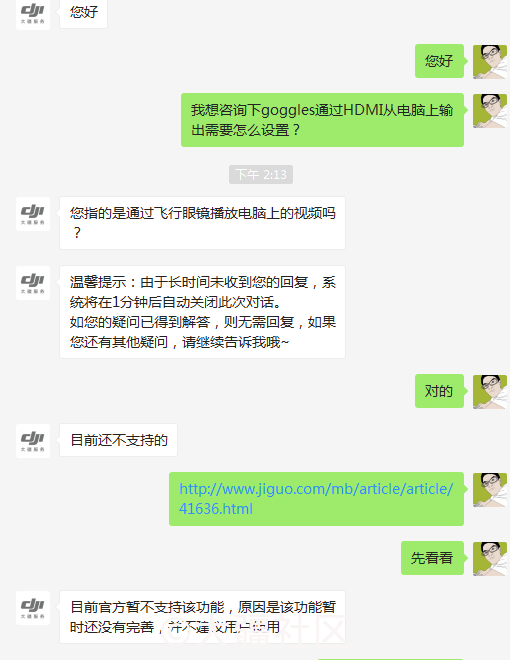Click user avatar next to green 您好 bubble

click(x=490, y=62)
